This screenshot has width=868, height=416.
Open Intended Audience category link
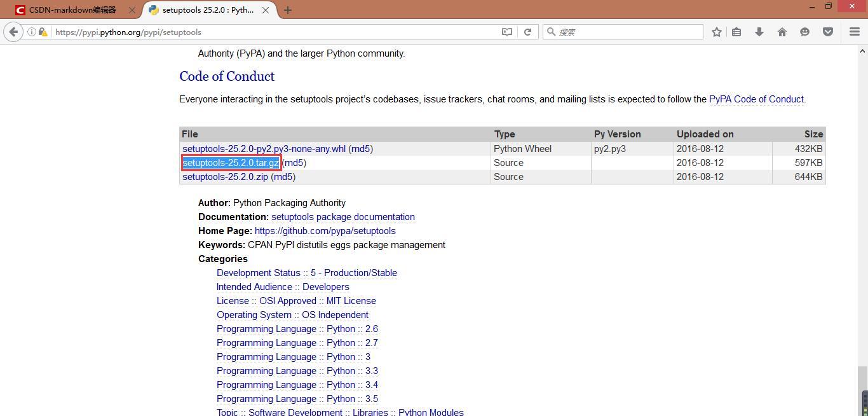pyautogui.click(x=254, y=287)
